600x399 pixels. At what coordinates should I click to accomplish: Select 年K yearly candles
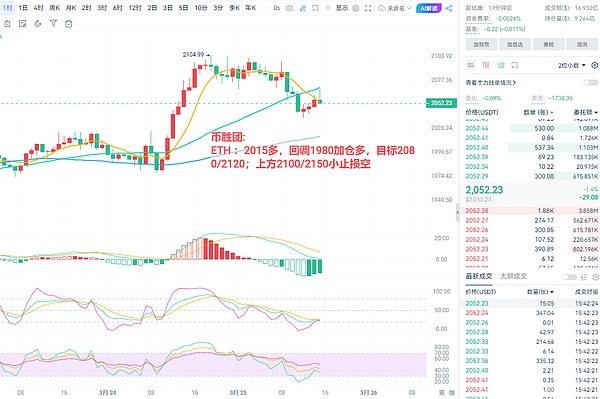pos(251,8)
